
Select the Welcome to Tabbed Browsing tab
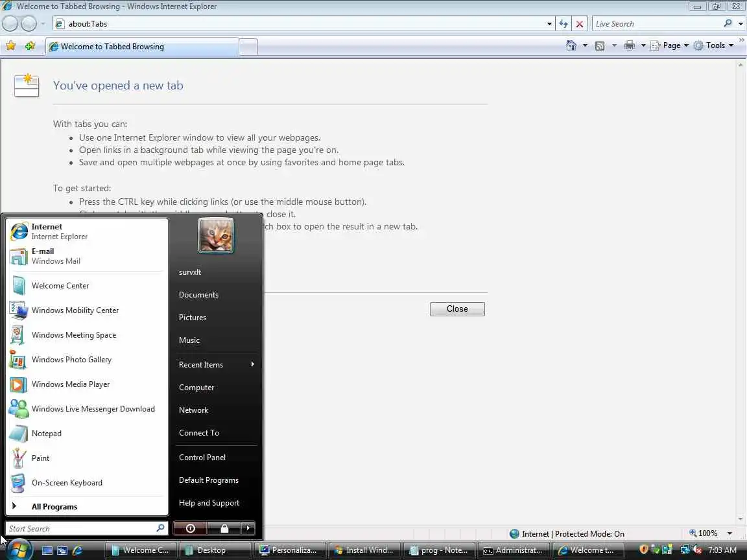[x=142, y=47]
